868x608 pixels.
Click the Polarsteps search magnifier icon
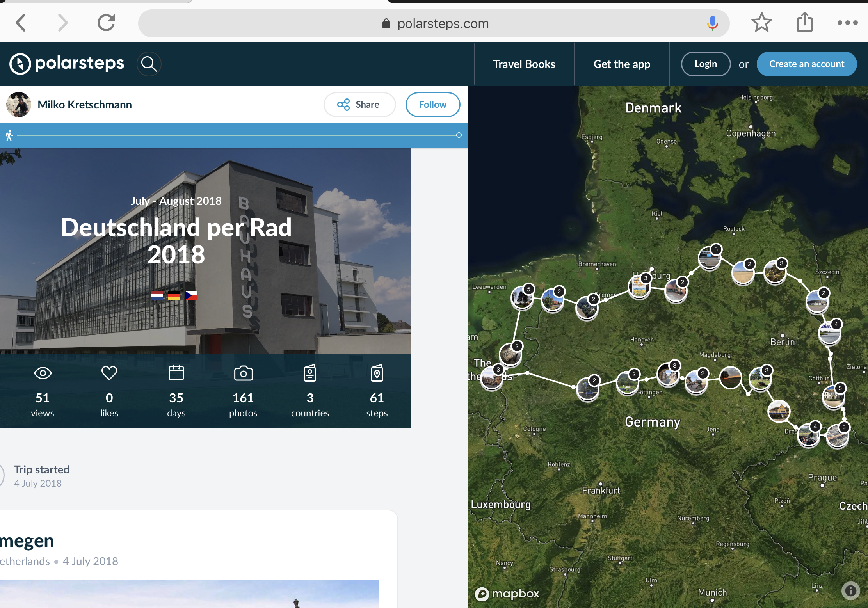coord(149,64)
